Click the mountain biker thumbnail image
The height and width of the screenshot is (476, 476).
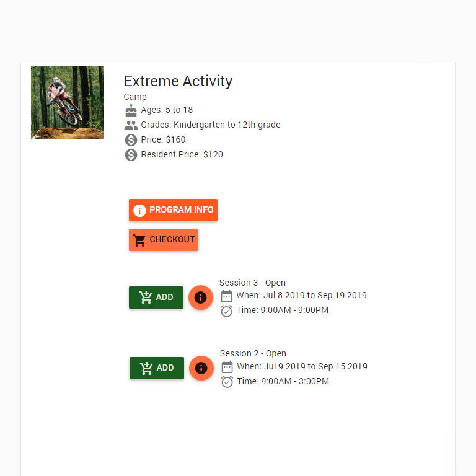68,102
